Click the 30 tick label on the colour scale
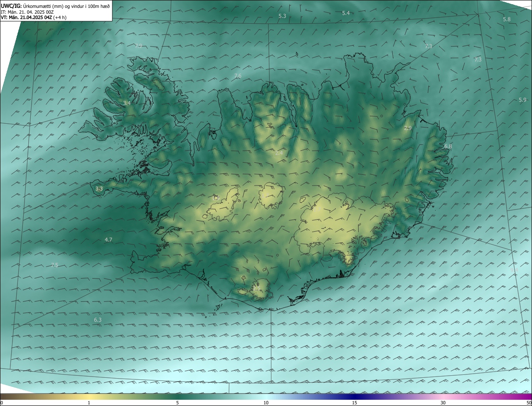 tap(443, 403)
